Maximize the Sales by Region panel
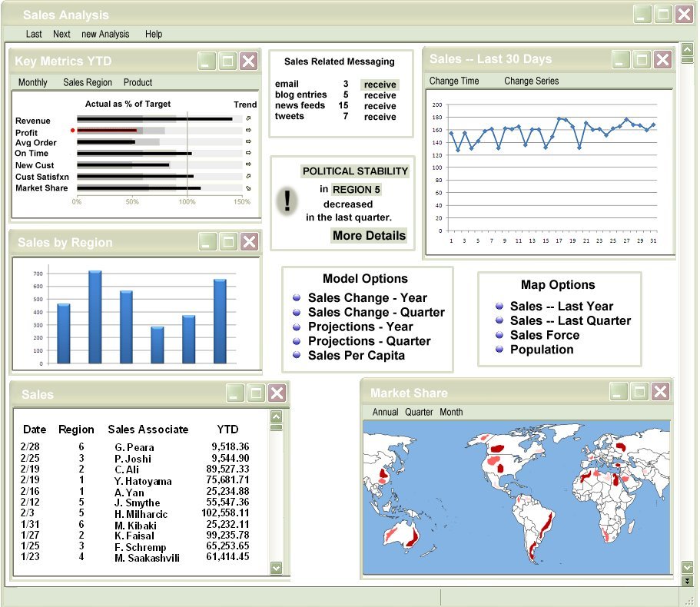This screenshot has width=700, height=607. [x=228, y=242]
